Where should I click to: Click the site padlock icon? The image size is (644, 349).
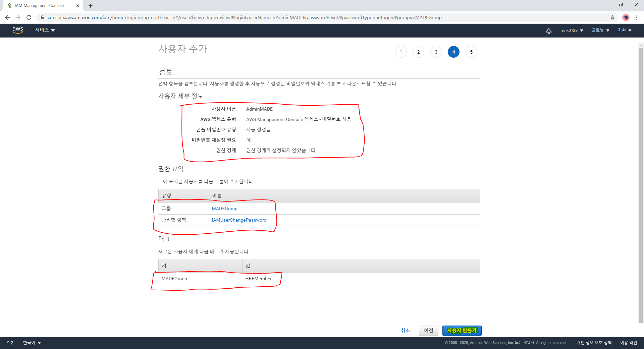point(42,17)
